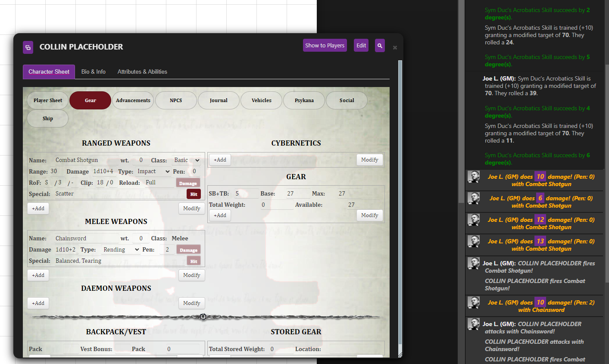The width and height of the screenshot is (609, 364).
Task: Roll Damage for the Combat Shotgun
Action: tap(188, 183)
